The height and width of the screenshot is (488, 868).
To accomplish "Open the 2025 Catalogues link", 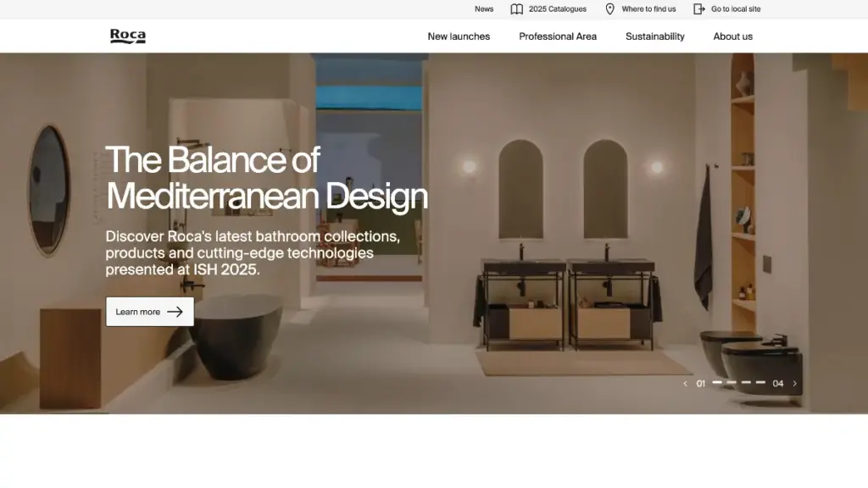I will point(557,9).
